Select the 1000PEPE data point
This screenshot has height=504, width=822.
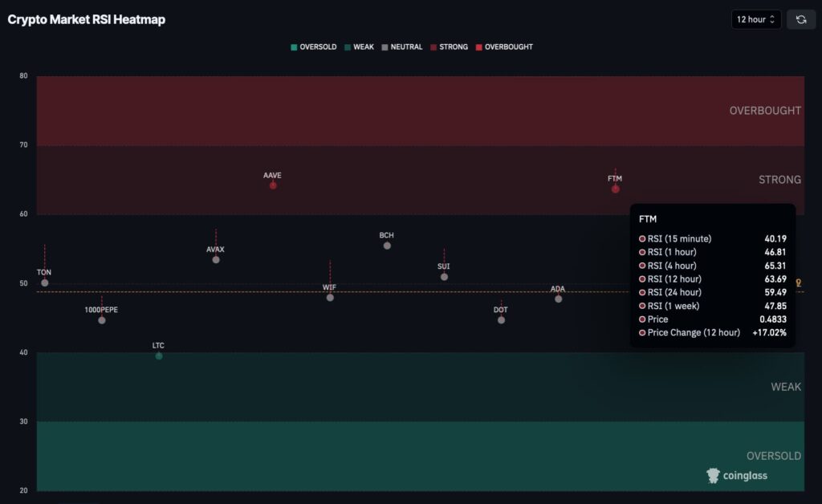[102, 320]
